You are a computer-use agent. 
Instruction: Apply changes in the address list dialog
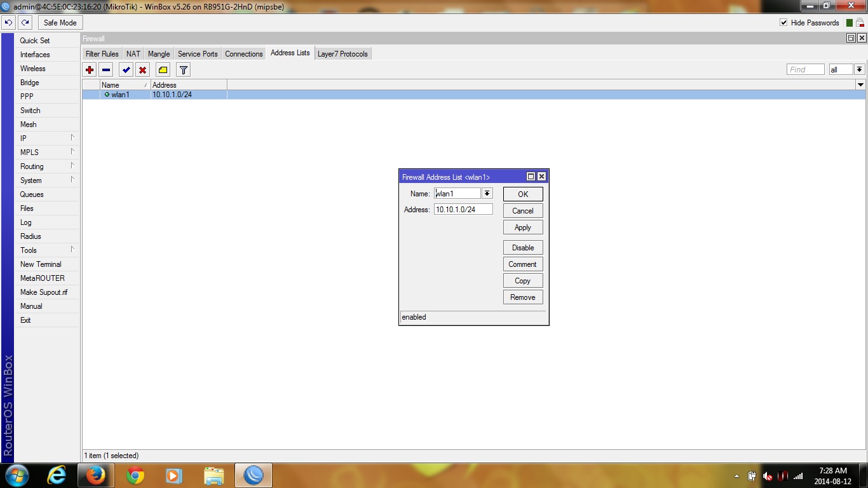522,227
